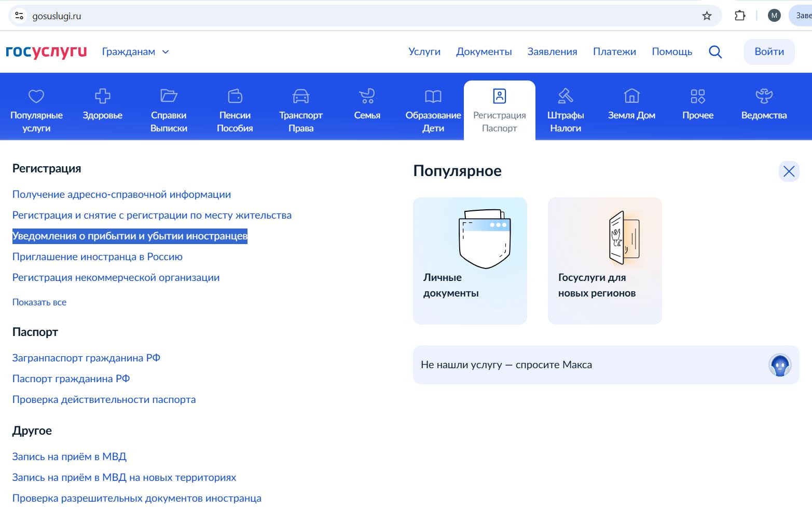
Task: Open the browser extensions puzzle icon
Action: 740,16
